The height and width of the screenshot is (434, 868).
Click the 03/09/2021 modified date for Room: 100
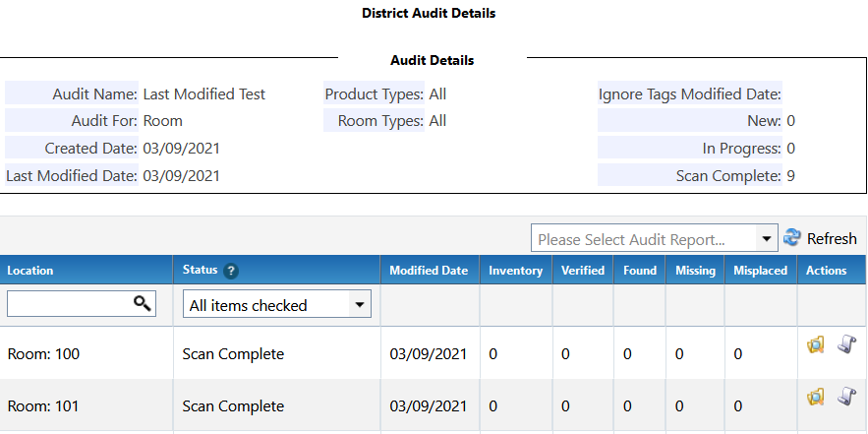(428, 353)
